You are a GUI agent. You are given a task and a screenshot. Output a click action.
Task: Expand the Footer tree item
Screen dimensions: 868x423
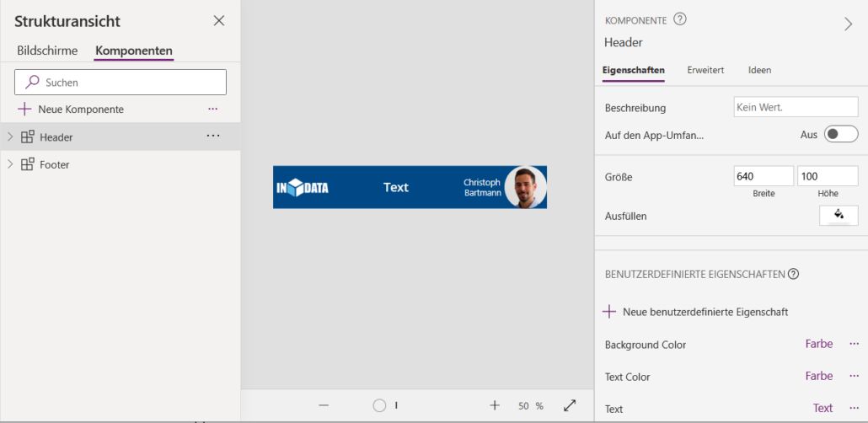(x=10, y=164)
